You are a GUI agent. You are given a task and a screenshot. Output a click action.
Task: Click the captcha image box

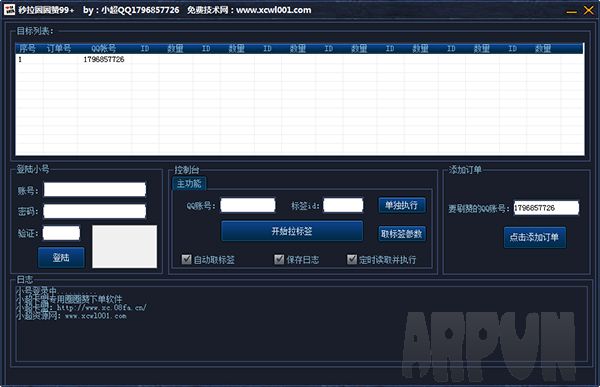[x=125, y=246]
